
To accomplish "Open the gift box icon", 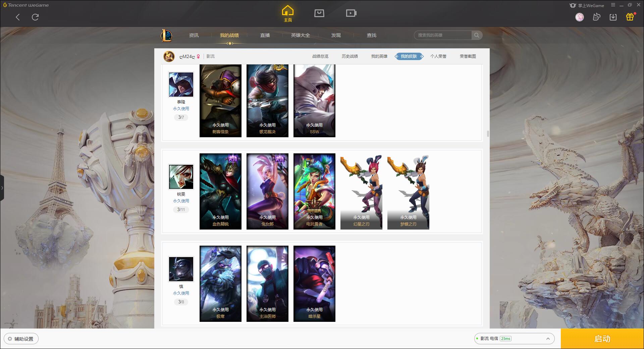I will click(x=630, y=17).
